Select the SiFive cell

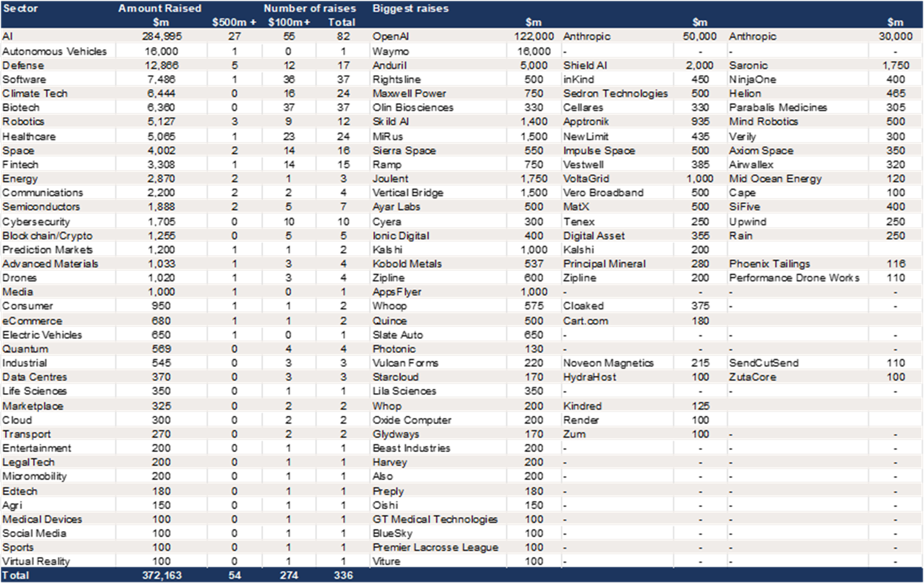click(744, 207)
